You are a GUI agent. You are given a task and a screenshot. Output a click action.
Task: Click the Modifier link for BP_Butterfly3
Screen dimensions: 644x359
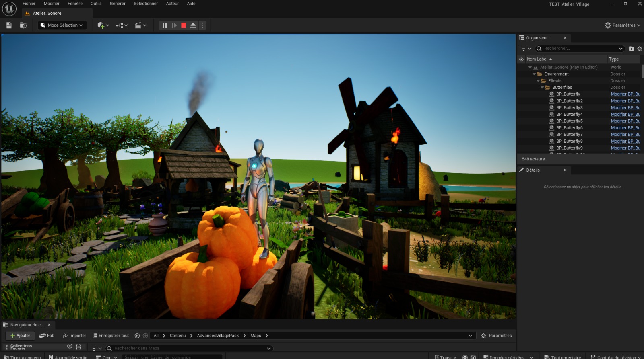click(625, 108)
